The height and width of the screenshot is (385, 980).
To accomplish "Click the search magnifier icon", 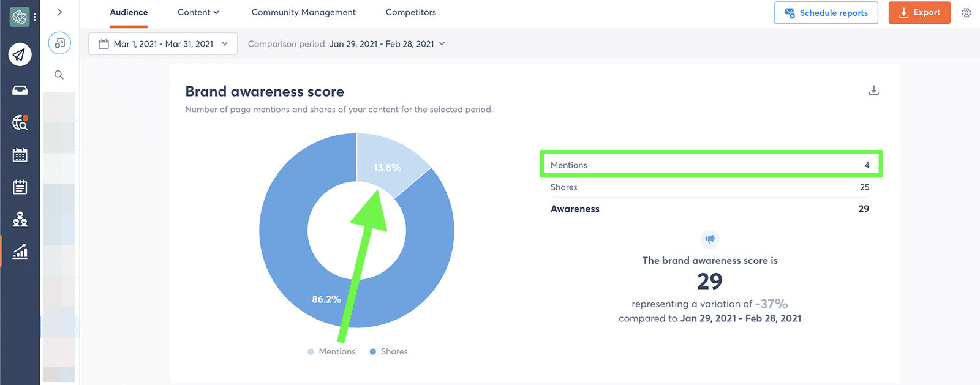I will [x=59, y=75].
